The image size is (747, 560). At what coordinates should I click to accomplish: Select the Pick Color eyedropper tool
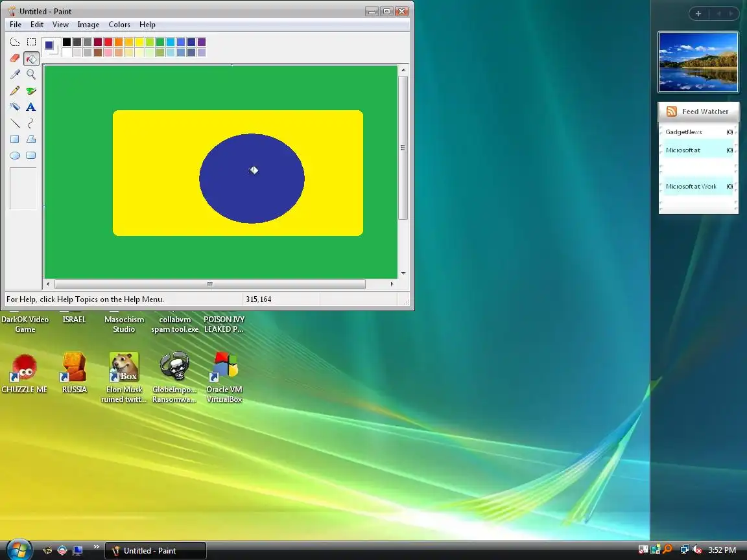pyautogui.click(x=15, y=75)
